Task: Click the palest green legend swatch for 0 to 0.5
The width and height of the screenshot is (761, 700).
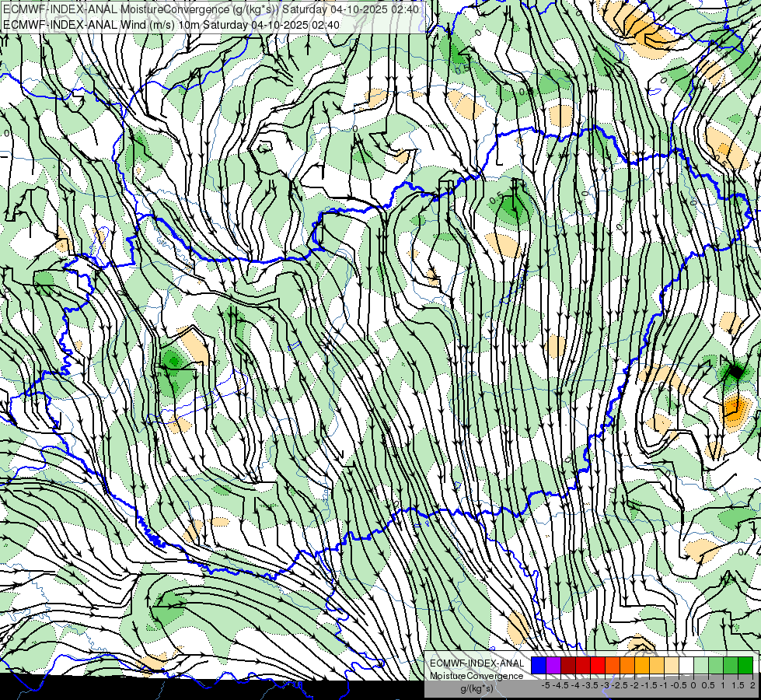Action: (701, 665)
